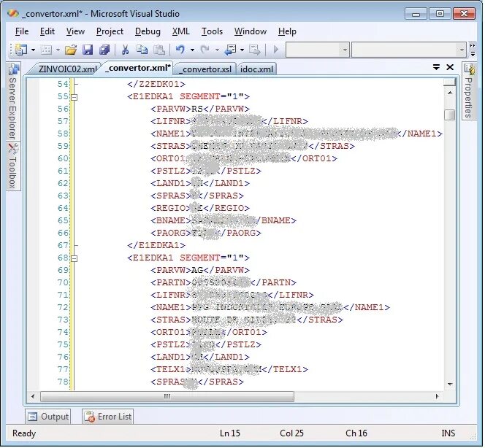The image size is (485, 448).
Task: Open the Redo history dropdown arrow
Action: 217,50
